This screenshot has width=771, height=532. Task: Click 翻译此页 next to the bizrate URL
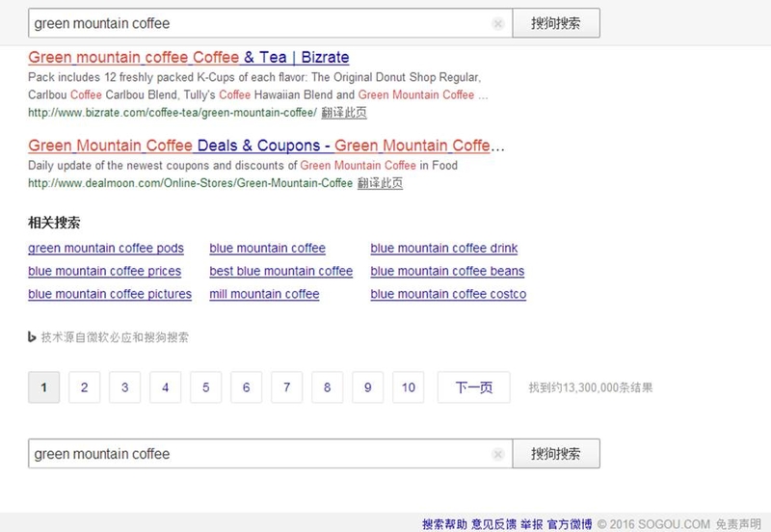(344, 113)
